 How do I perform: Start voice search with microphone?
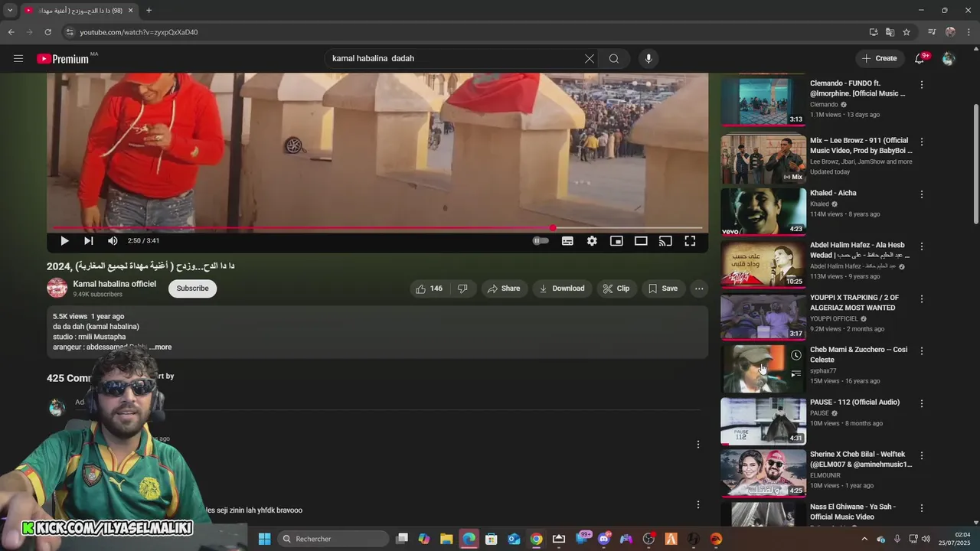648,58
